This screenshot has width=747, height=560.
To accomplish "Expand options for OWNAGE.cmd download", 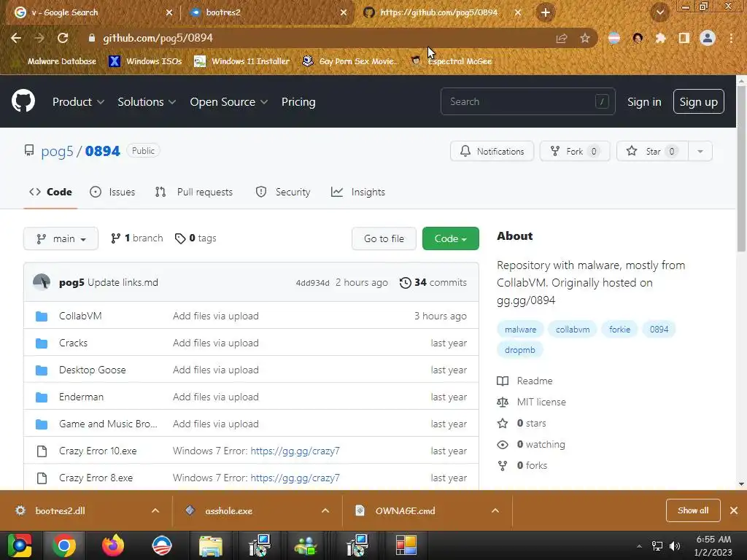I will [x=495, y=510].
